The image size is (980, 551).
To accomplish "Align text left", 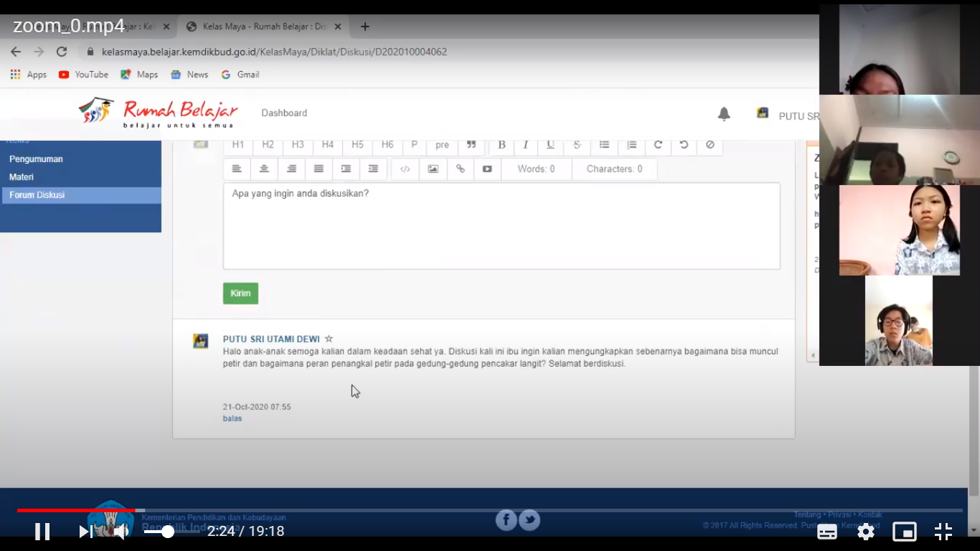I will pos(237,169).
